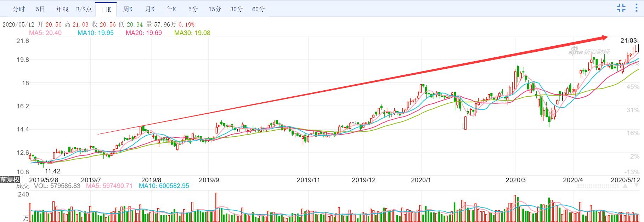Select the 日K daily candlestick tab
The image size is (644, 222).
[106, 10]
